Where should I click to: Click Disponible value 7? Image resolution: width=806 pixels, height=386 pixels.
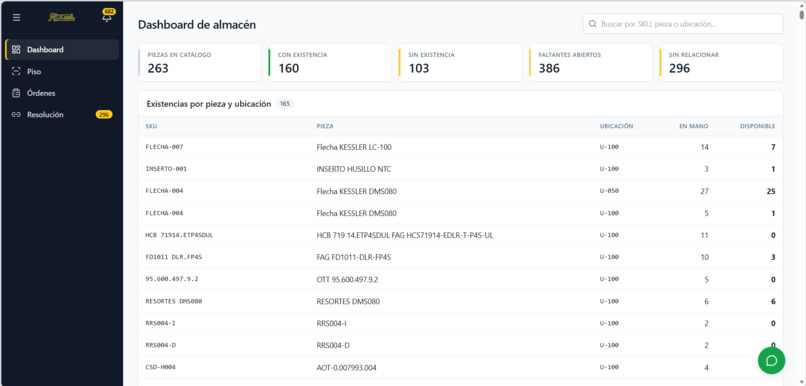[x=773, y=147]
